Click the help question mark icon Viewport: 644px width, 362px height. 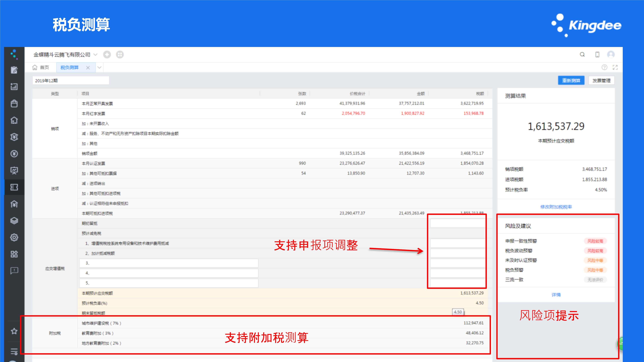(x=604, y=67)
